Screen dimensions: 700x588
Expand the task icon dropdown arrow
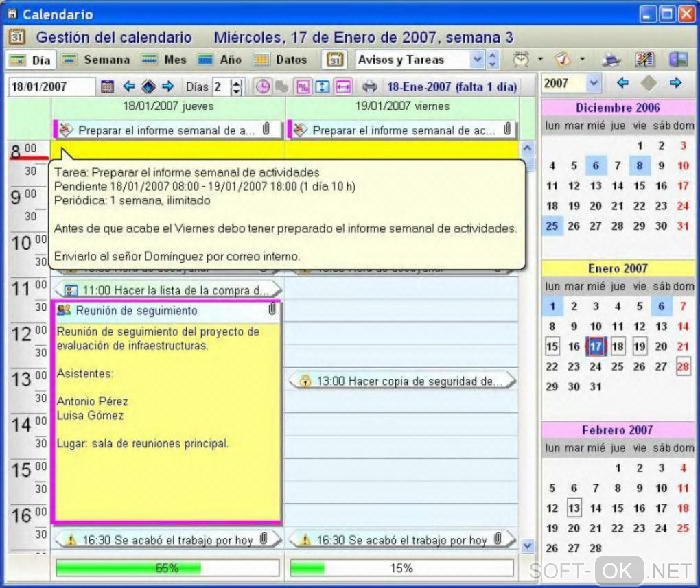(x=582, y=60)
